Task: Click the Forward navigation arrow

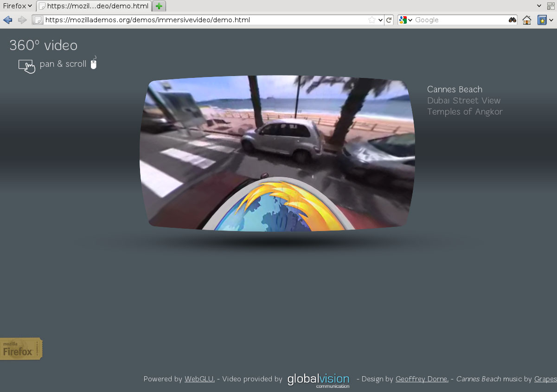Action: click(x=22, y=20)
